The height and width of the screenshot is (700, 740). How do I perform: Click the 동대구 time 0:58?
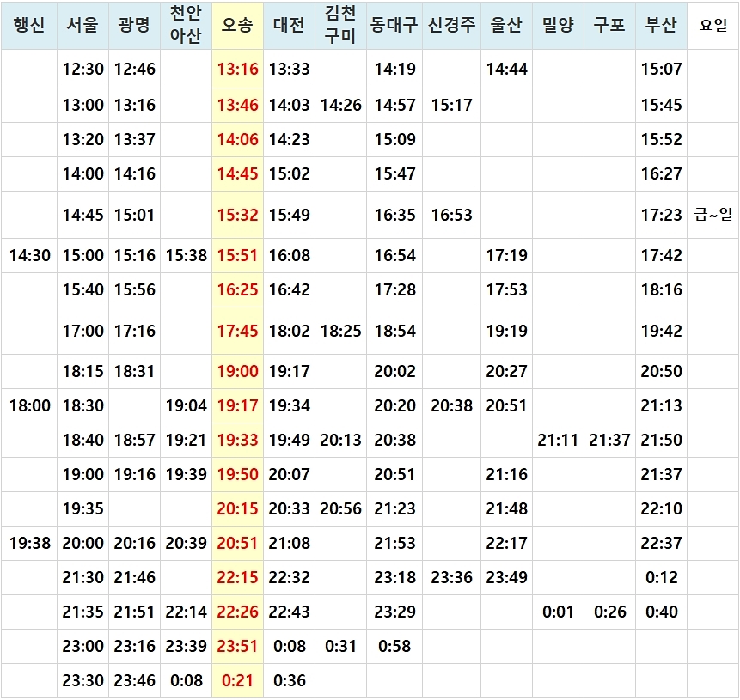point(394,646)
